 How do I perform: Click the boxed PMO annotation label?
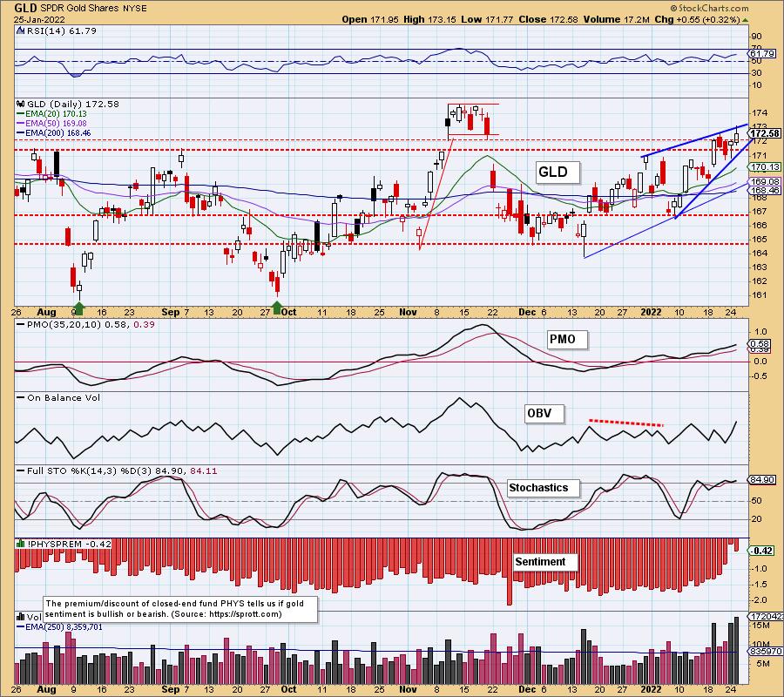click(567, 340)
